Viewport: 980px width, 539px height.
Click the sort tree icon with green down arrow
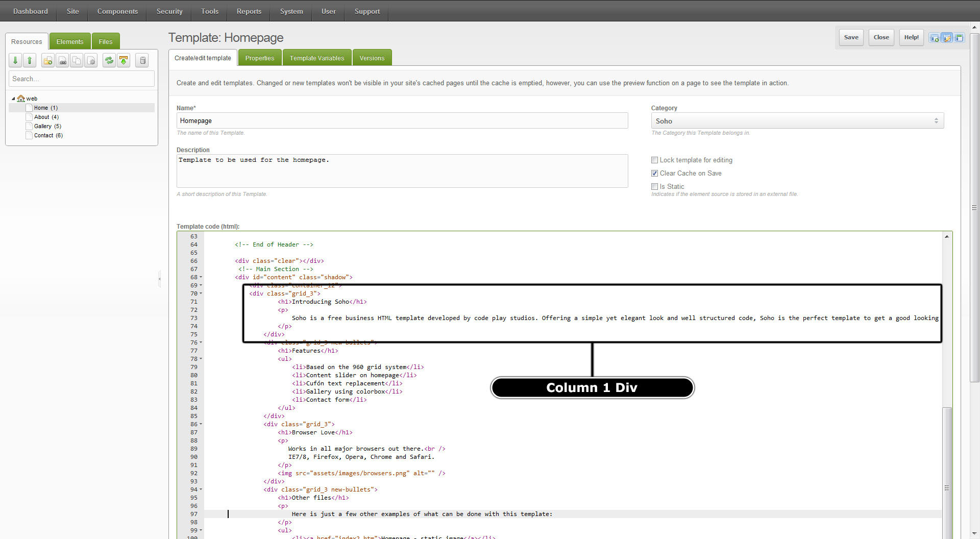tap(124, 61)
